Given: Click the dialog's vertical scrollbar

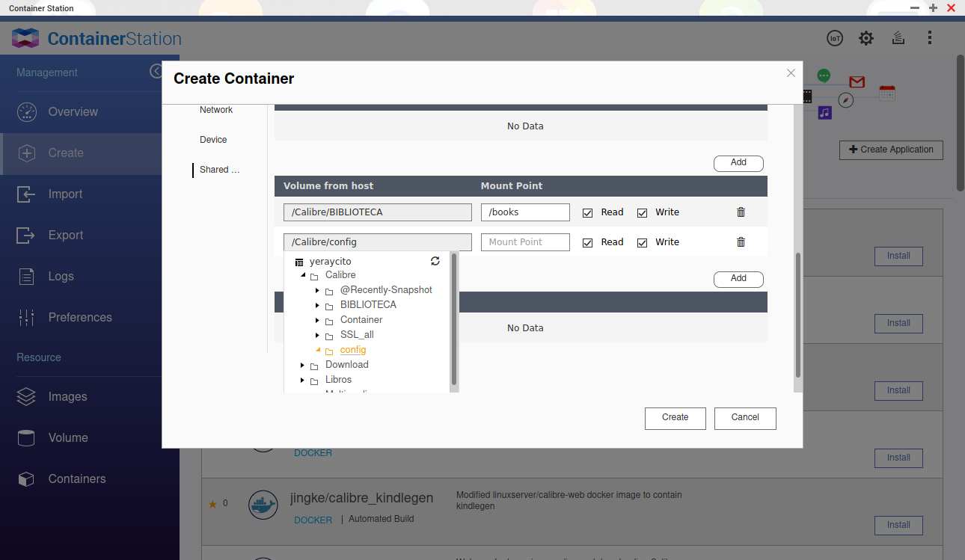Looking at the screenshot, I should (x=797, y=314).
